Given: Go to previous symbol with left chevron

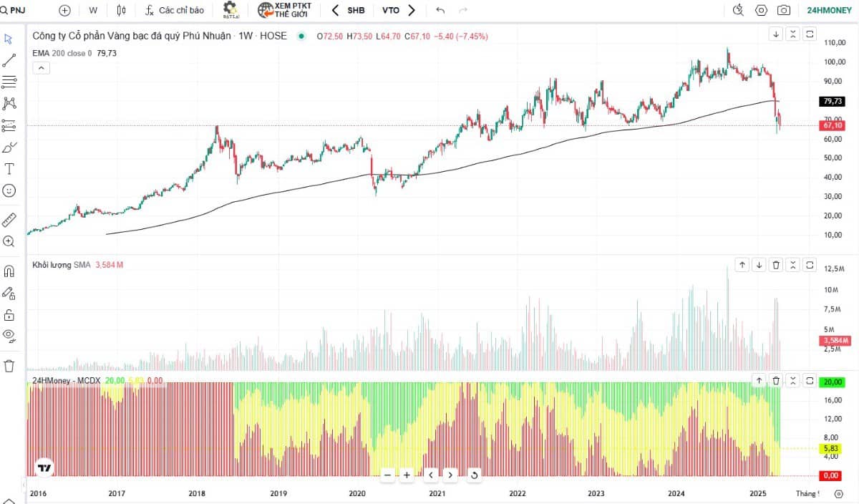Looking at the screenshot, I should [335, 11].
